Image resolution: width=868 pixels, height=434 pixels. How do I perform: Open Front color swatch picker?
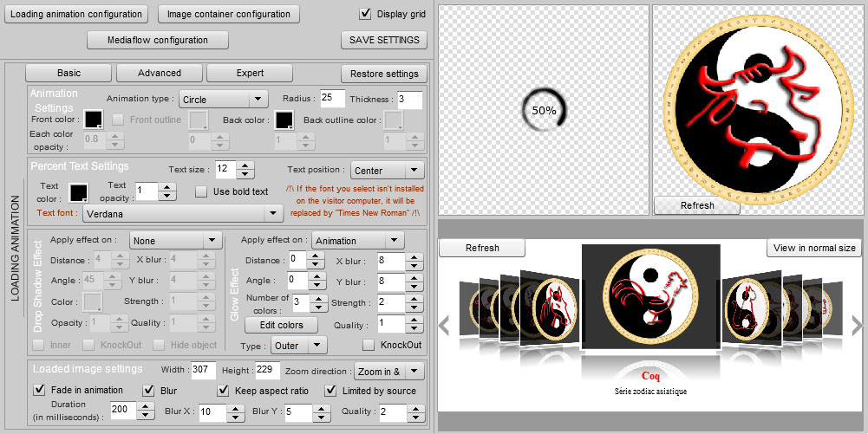click(93, 120)
